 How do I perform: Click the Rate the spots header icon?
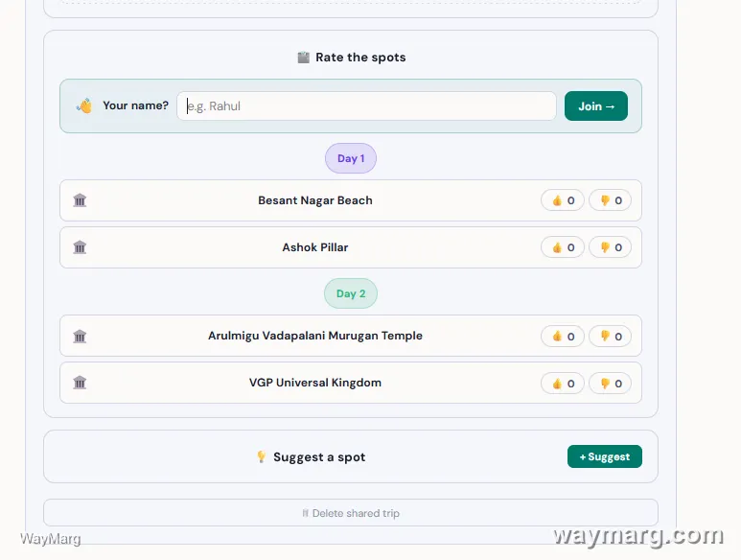(x=303, y=58)
